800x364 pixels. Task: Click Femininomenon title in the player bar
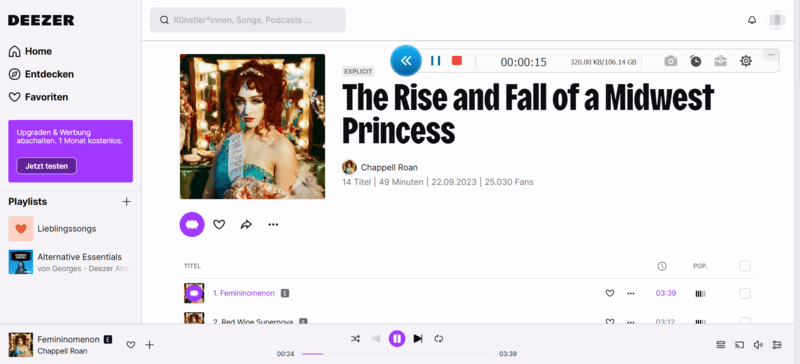click(68, 339)
